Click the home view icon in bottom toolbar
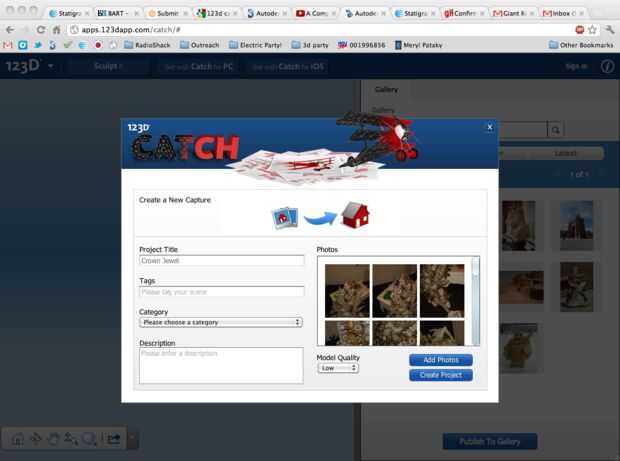620x461 pixels. click(x=17, y=438)
